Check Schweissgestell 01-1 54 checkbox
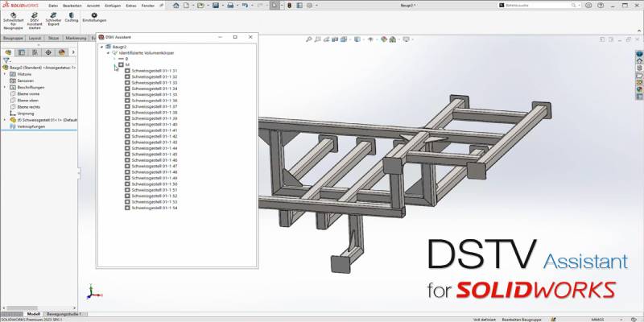Viewport: 644px width, 322px height. click(127, 208)
